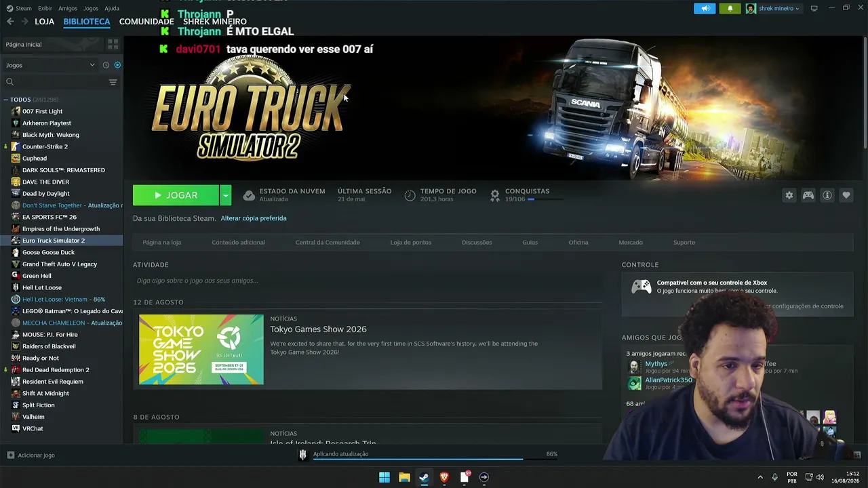This screenshot has height=488, width=868.
Task: Show game information icon
Action: [x=827, y=195]
